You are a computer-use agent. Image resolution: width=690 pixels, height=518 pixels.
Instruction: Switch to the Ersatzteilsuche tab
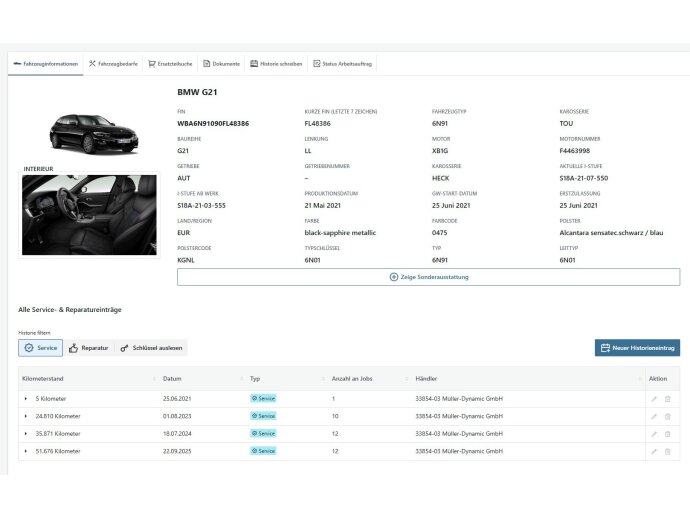point(170,64)
